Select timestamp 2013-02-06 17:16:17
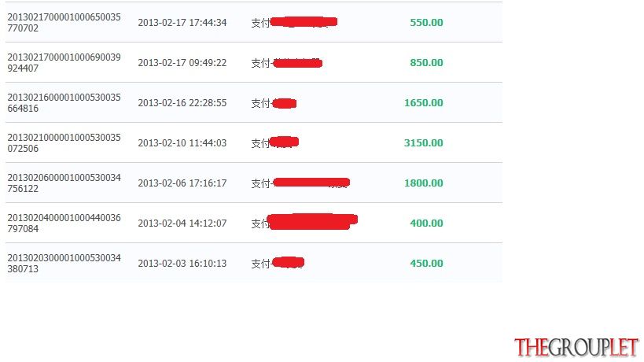Viewport: 644px width, 362px height. click(182, 183)
